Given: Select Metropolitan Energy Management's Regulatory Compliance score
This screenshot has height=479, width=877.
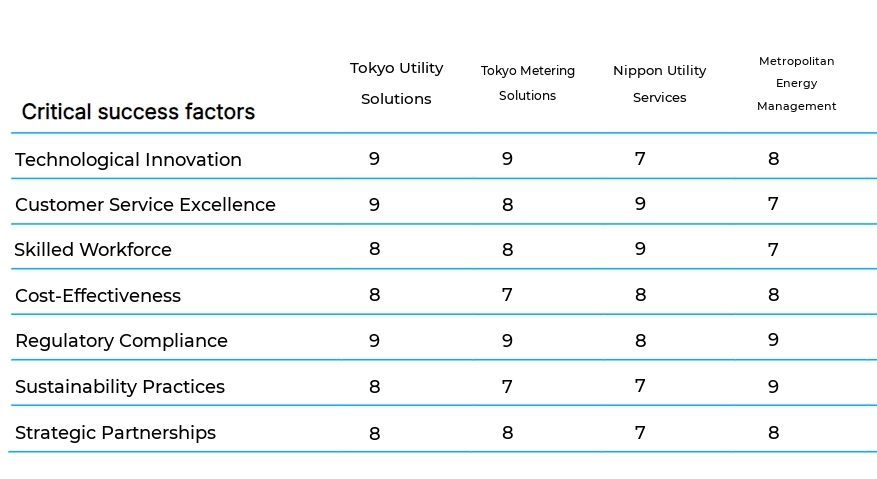Looking at the screenshot, I should click(773, 340).
